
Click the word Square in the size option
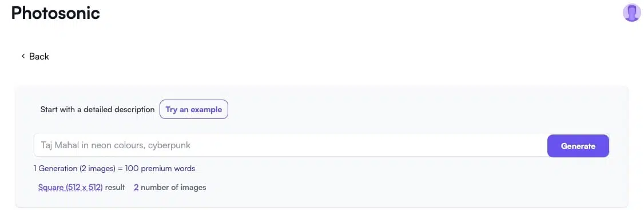click(x=50, y=187)
